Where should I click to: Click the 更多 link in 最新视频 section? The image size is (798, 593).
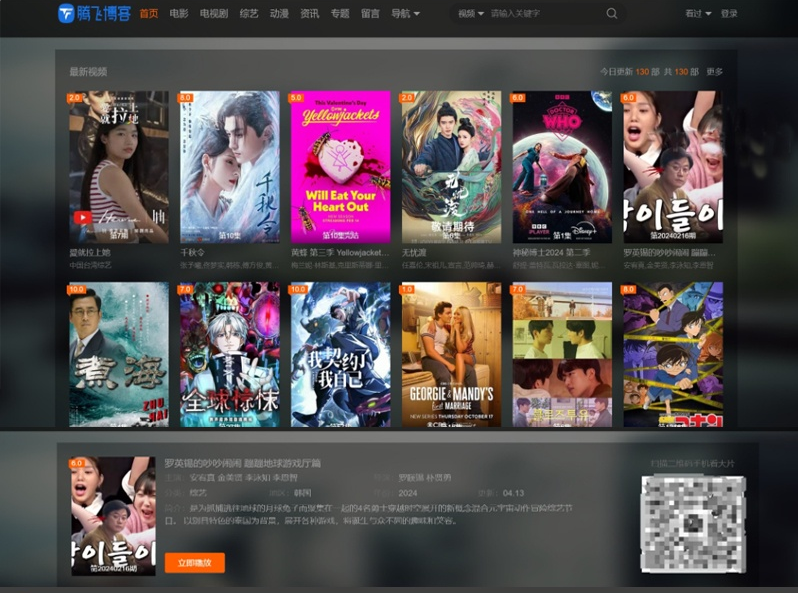[714, 72]
